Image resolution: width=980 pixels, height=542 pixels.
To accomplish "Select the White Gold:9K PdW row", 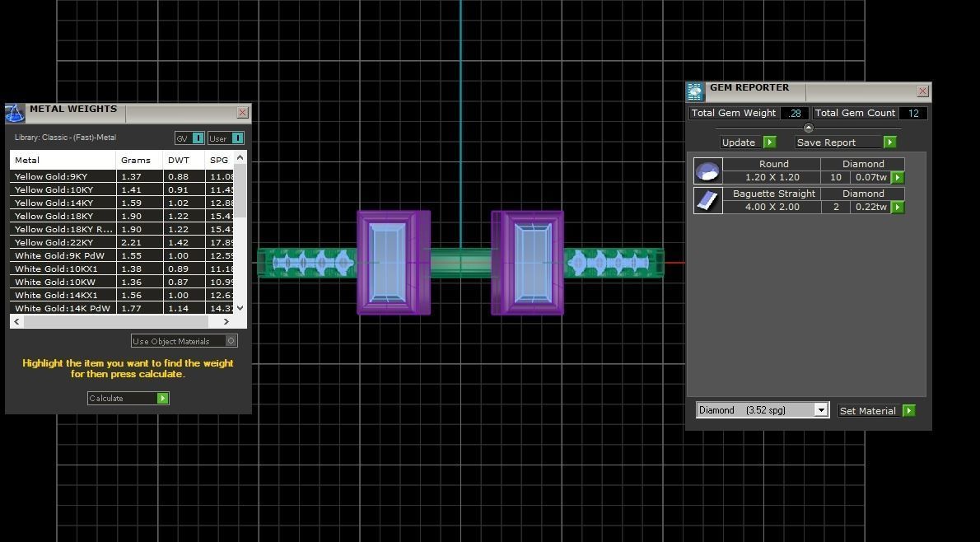I will click(122, 255).
